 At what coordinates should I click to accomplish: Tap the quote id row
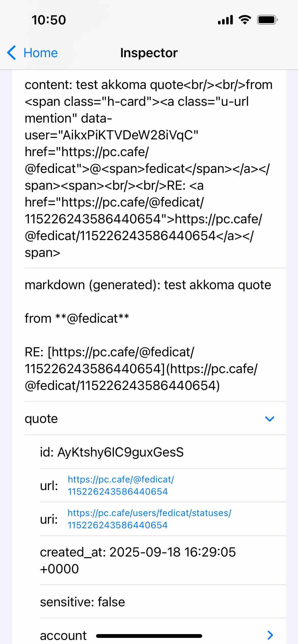(x=163, y=452)
